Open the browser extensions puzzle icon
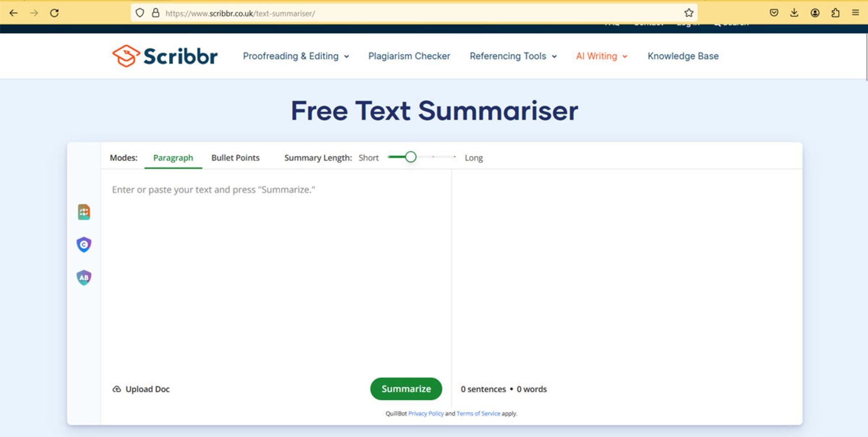Image resolution: width=868 pixels, height=437 pixels. tap(835, 13)
